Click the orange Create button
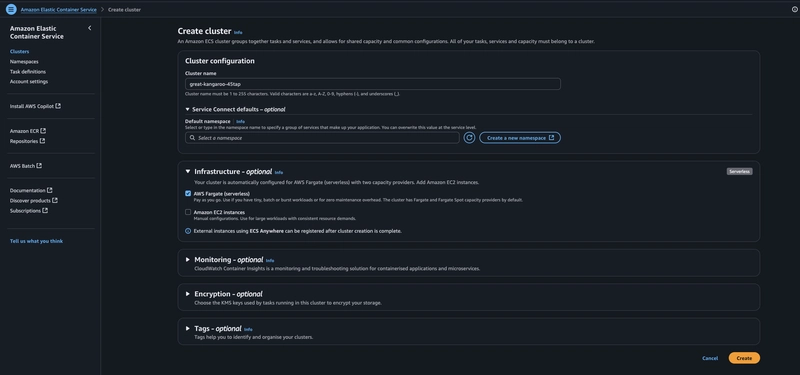Screen dimensions: 800x375 click(x=744, y=358)
